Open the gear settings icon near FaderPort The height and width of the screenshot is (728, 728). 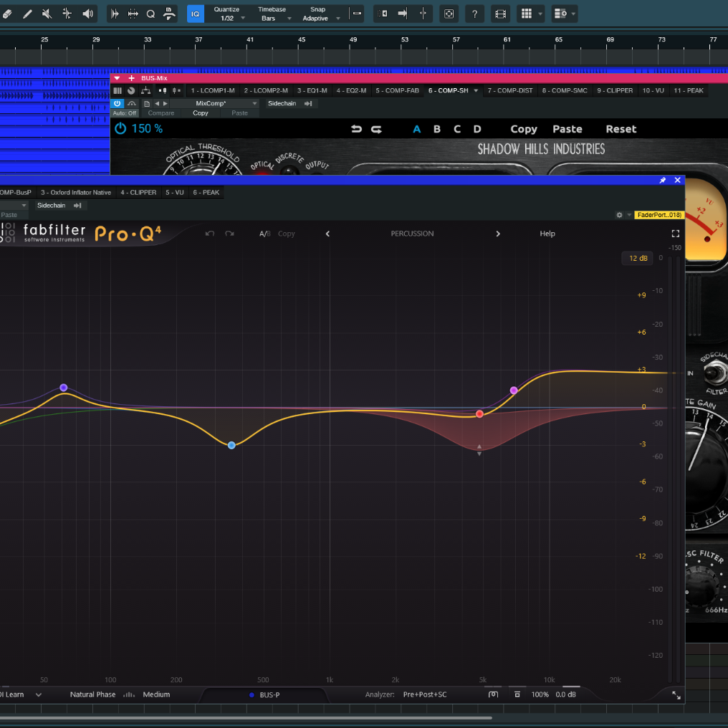(x=619, y=215)
